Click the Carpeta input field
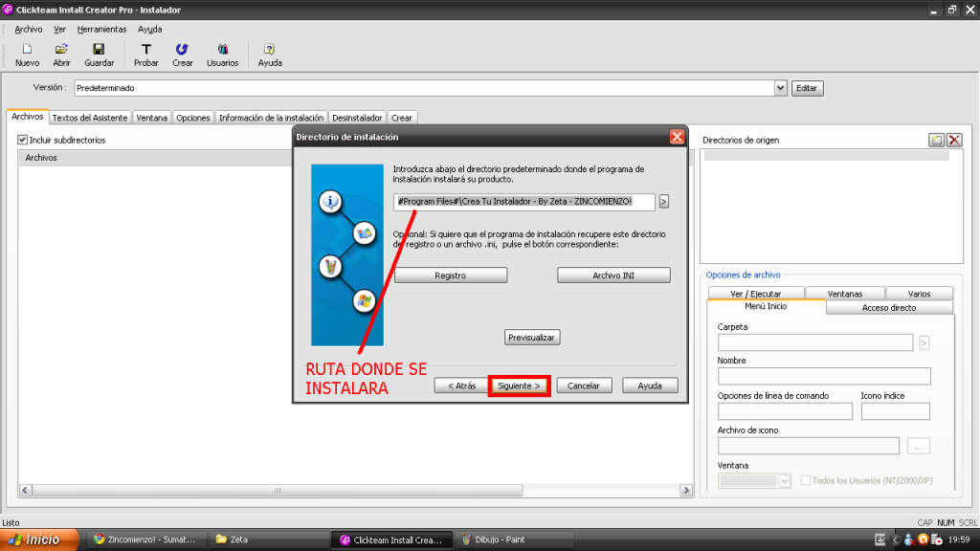The image size is (980, 551). [x=815, y=342]
